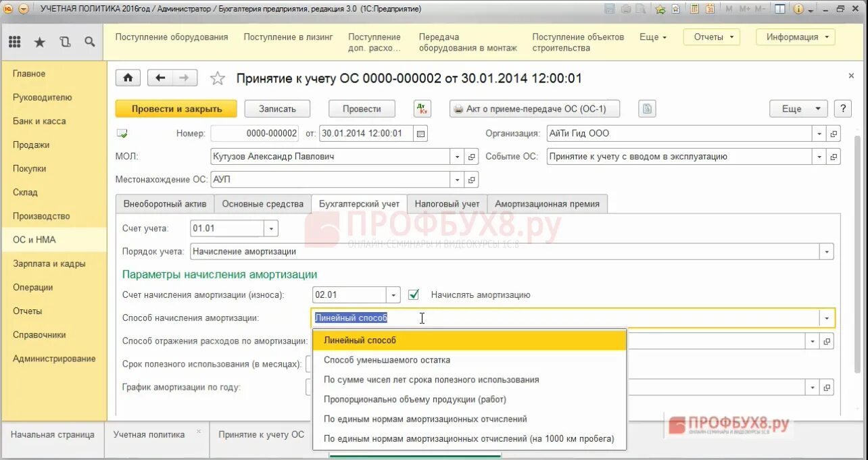Select По единым нормам амортизационных отчислений

[469, 419]
